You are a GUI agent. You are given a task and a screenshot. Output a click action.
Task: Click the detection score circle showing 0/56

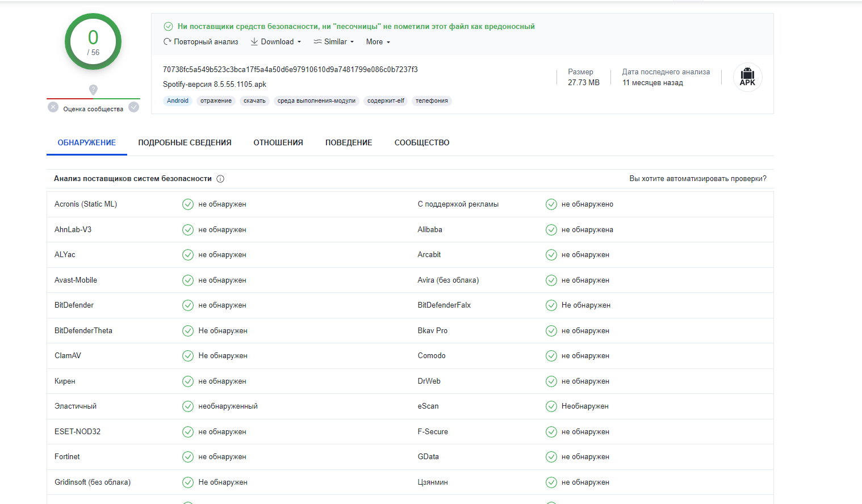[93, 42]
